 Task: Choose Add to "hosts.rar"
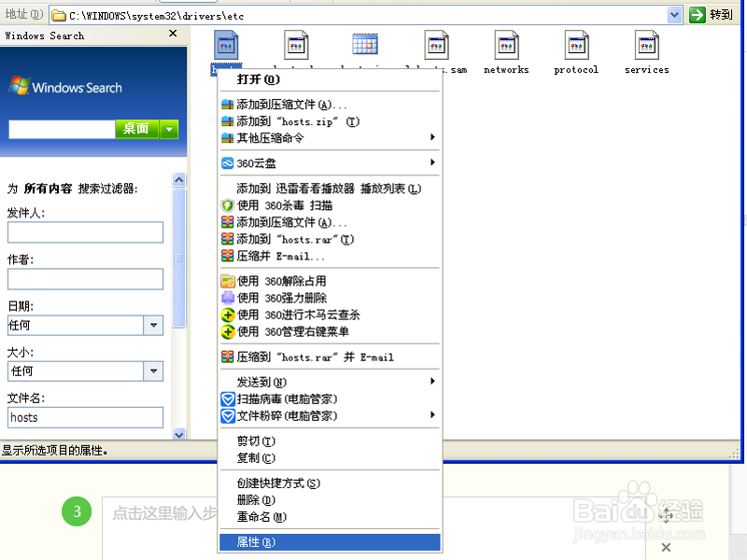(330, 239)
